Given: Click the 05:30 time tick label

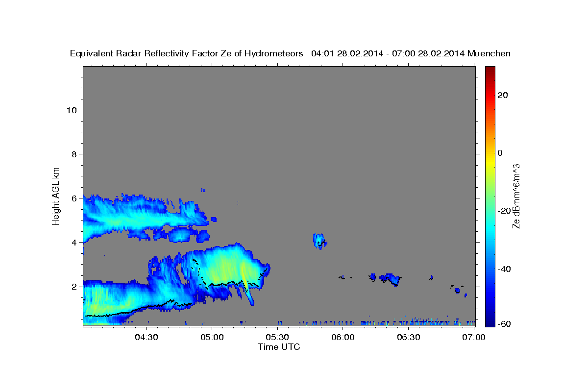Looking at the screenshot, I should point(277,337).
